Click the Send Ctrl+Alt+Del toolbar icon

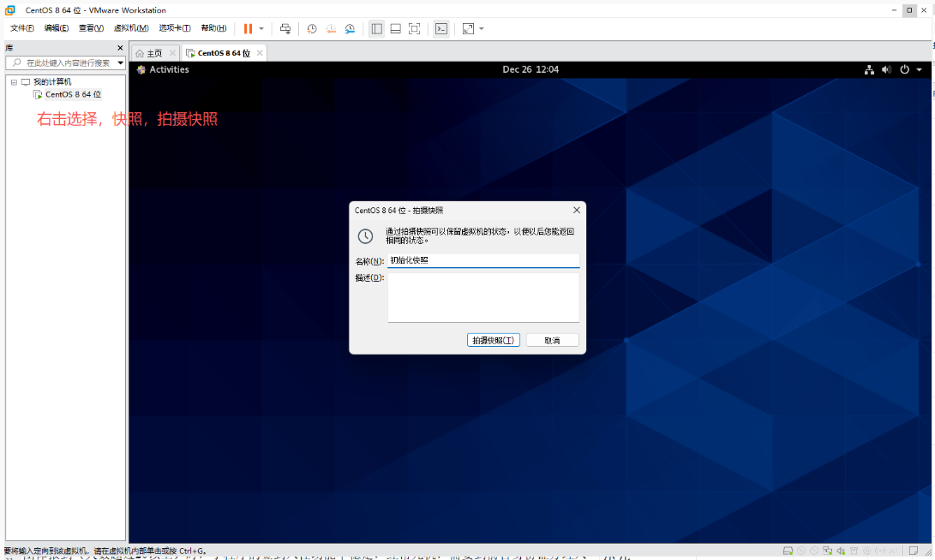coord(285,28)
